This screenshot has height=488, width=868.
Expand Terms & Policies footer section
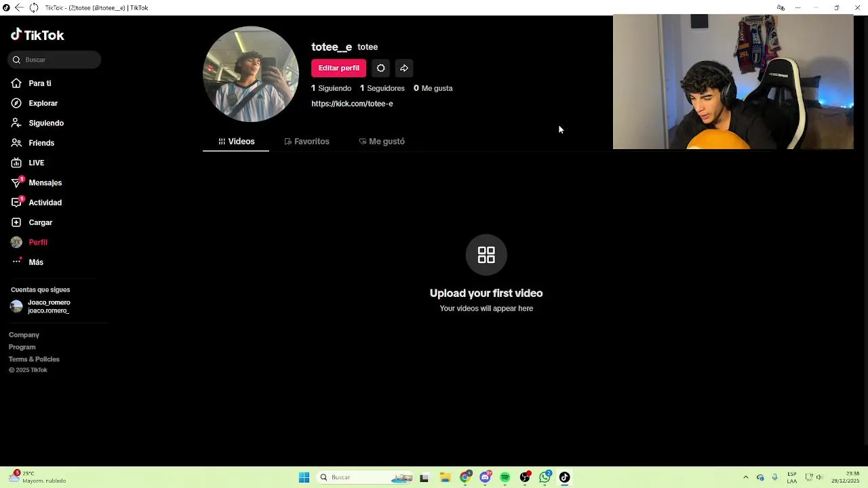tap(34, 359)
